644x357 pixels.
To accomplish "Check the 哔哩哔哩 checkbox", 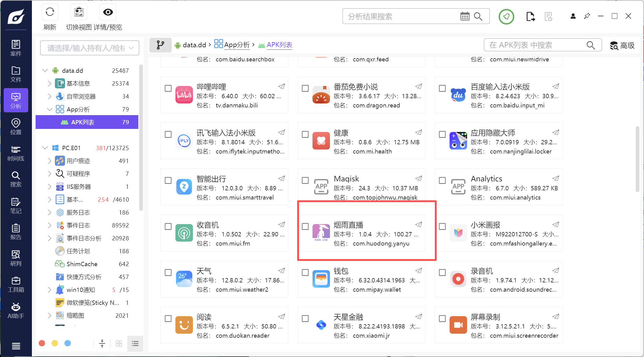I will pos(168,88).
